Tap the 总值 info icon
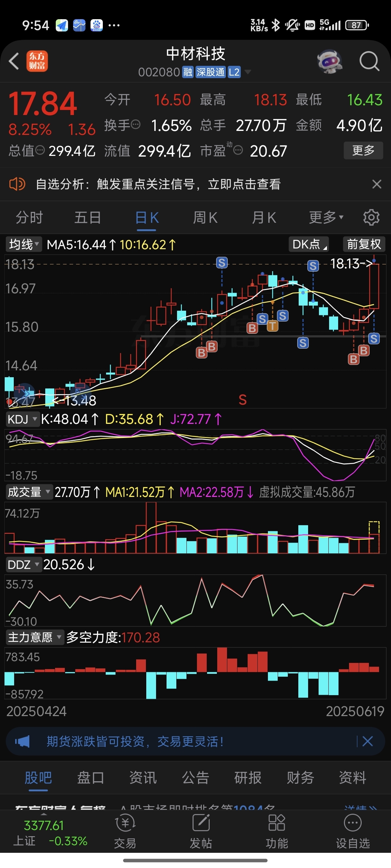Screen dimensions: 391x868 [x=40, y=150]
